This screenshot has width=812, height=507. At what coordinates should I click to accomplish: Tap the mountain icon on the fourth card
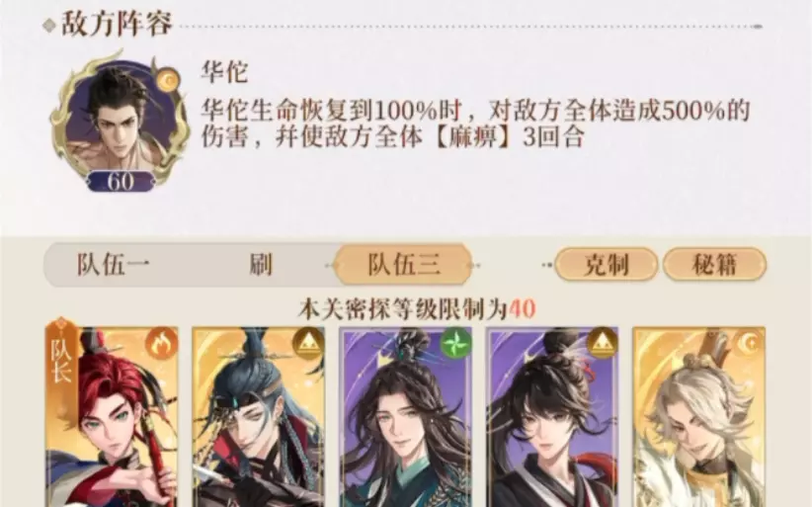coord(603,343)
